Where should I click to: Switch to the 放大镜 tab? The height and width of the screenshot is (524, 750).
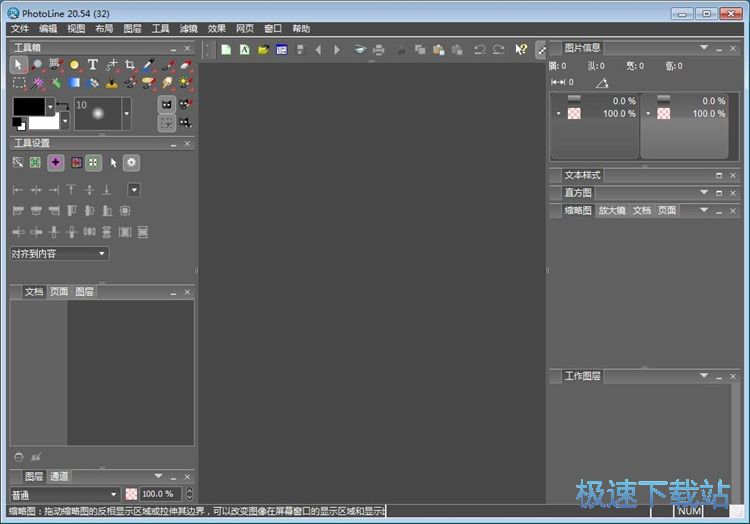pyautogui.click(x=611, y=211)
